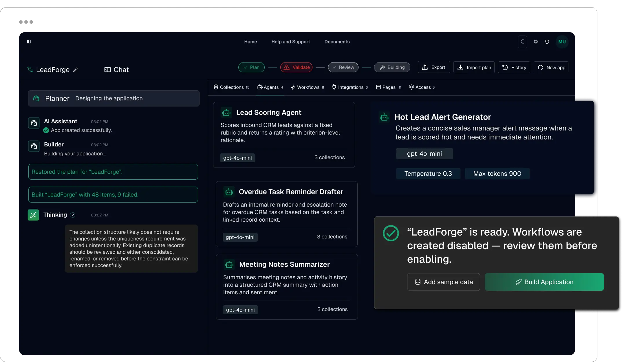Click the AI Assistant avatar icon

(x=34, y=123)
